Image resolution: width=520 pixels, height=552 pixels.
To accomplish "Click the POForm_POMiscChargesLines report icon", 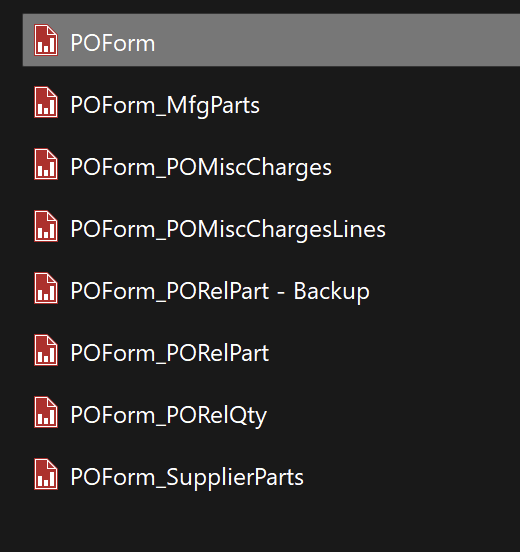I will click(x=46, y=226).
